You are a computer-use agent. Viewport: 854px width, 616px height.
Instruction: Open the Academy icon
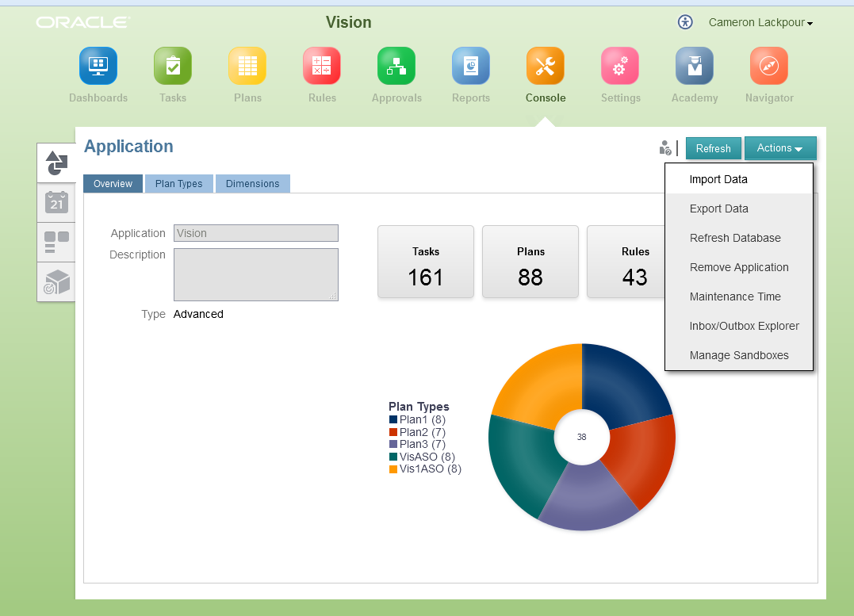(695, 66)
